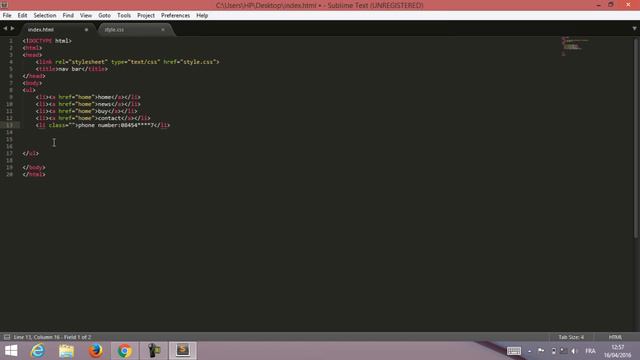Screen dimensions: 640x360
Task: Open the Edit menu
Action: tap(22, 16)
